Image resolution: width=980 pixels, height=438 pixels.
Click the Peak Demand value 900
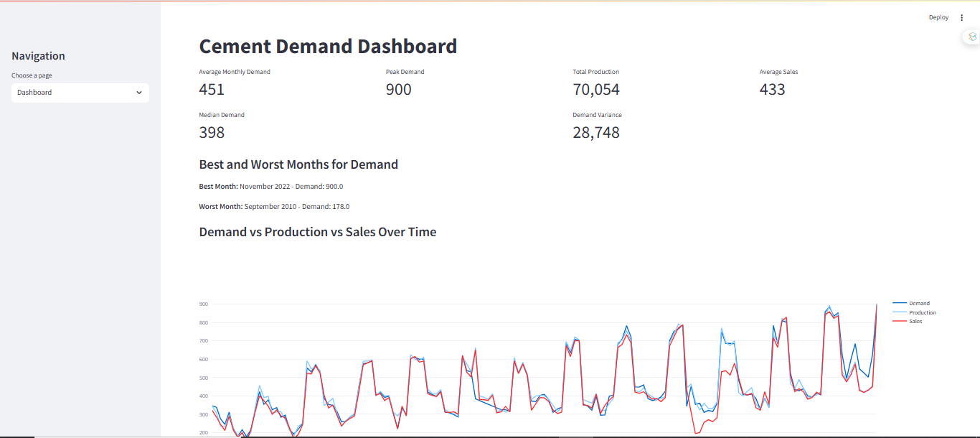click(399, 89)
